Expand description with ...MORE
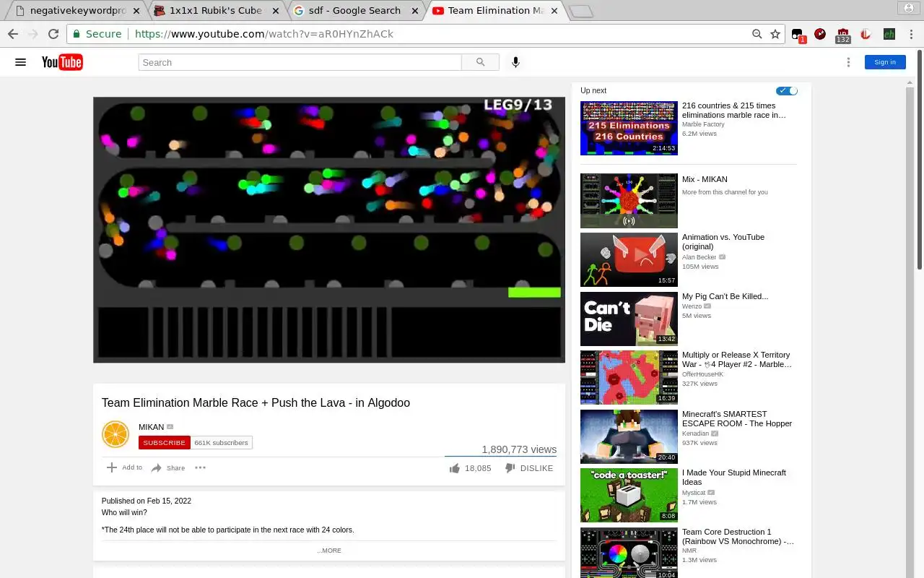The width and height of the screenshot is (924, 578). tap(329, 551)
